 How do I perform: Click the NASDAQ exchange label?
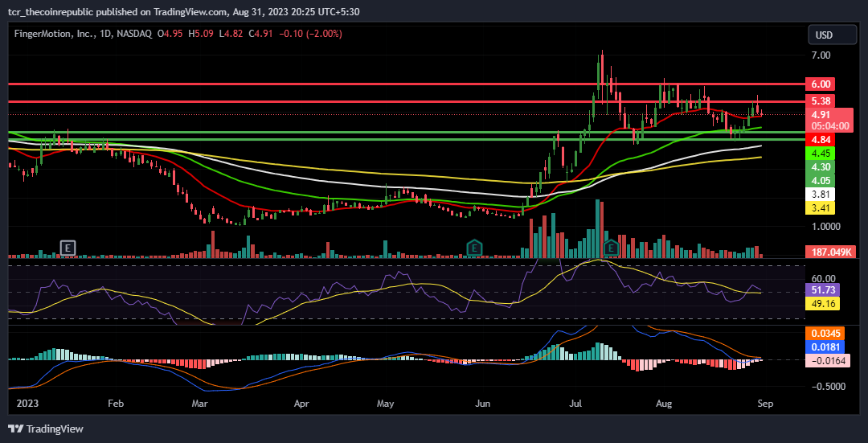133,34
